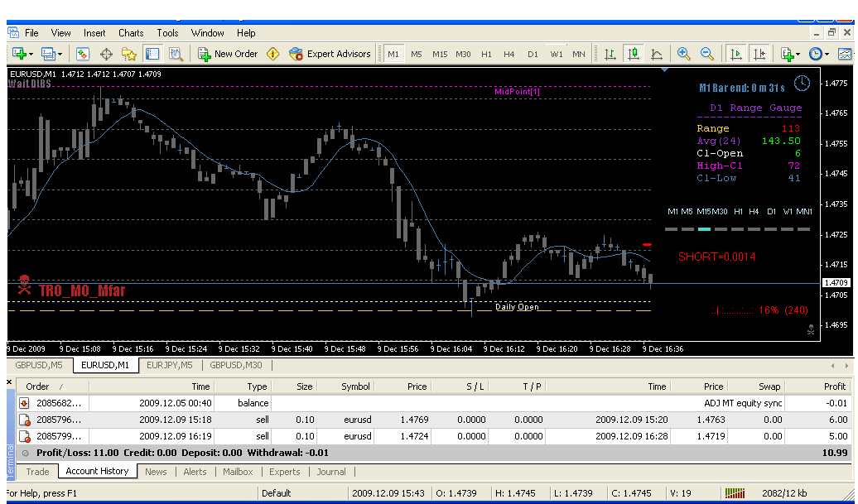Expand the new chart dropdown arrow
Viewport: 858px width, 504px height.
click(x=31, y=55)
